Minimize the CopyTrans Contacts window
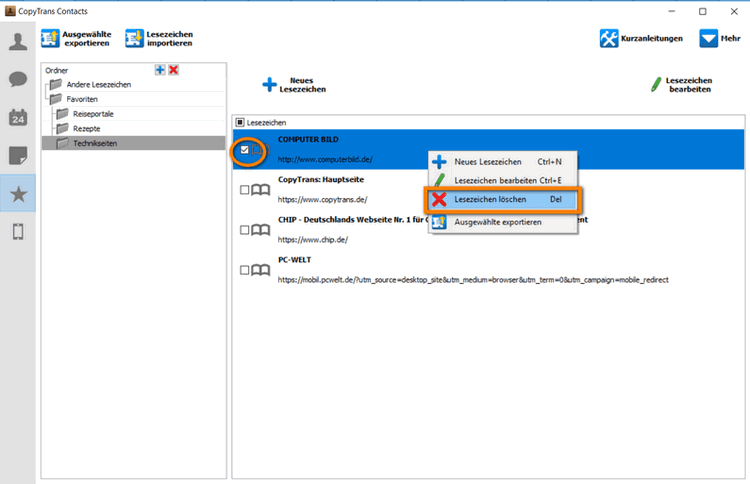 tap(672, 11)
